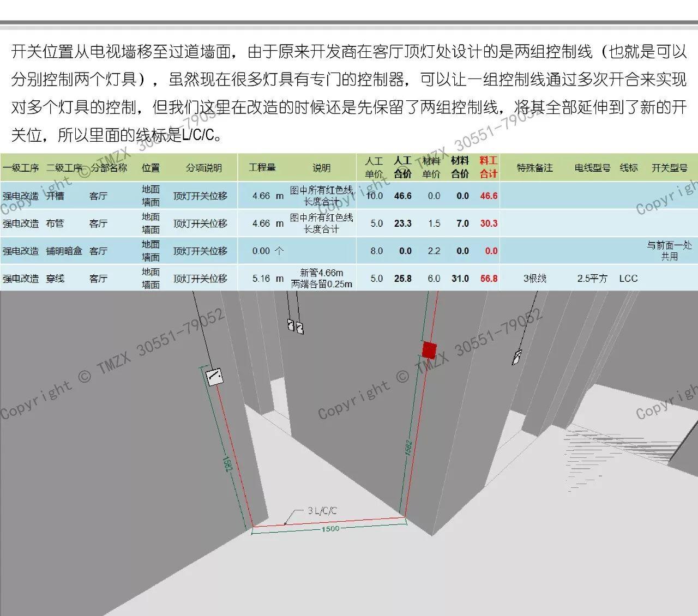Select the 铺明暗盒 process cell
This screenshot has height=616, width=698.
click(x=64, y=251)
